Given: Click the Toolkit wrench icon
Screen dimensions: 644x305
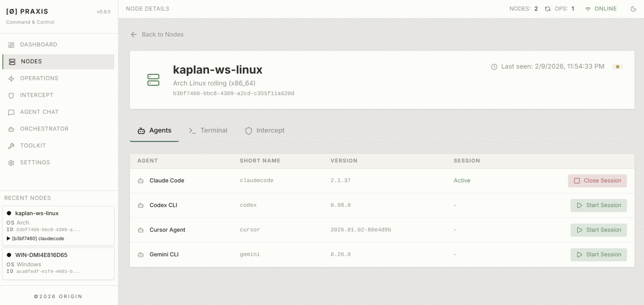Looking at the screenshot, I should (11, 146).
